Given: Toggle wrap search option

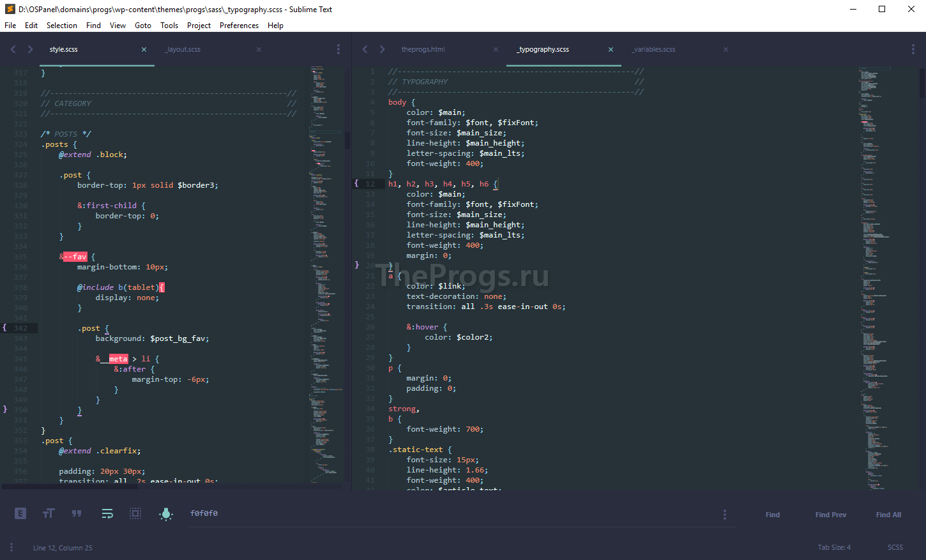Looking at the screenshot, I should coord(107,513).
